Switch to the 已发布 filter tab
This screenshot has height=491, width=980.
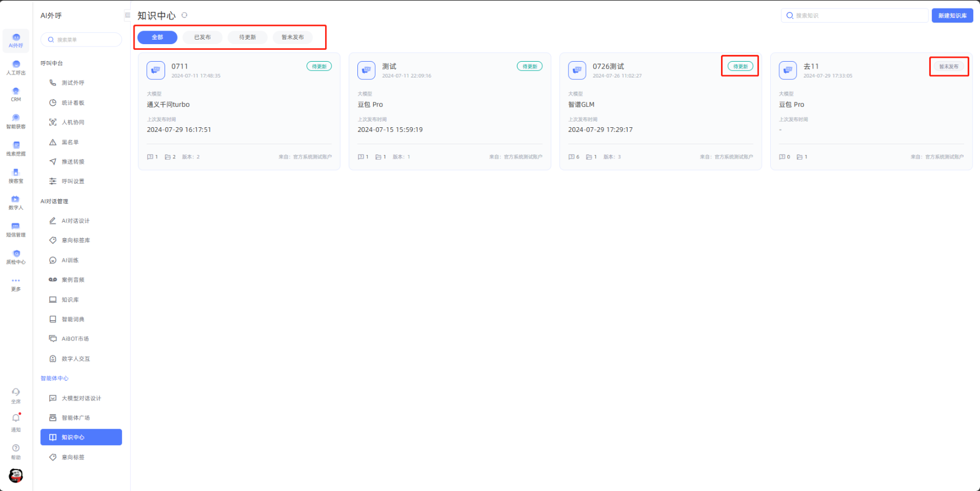[x=202, y=37]
